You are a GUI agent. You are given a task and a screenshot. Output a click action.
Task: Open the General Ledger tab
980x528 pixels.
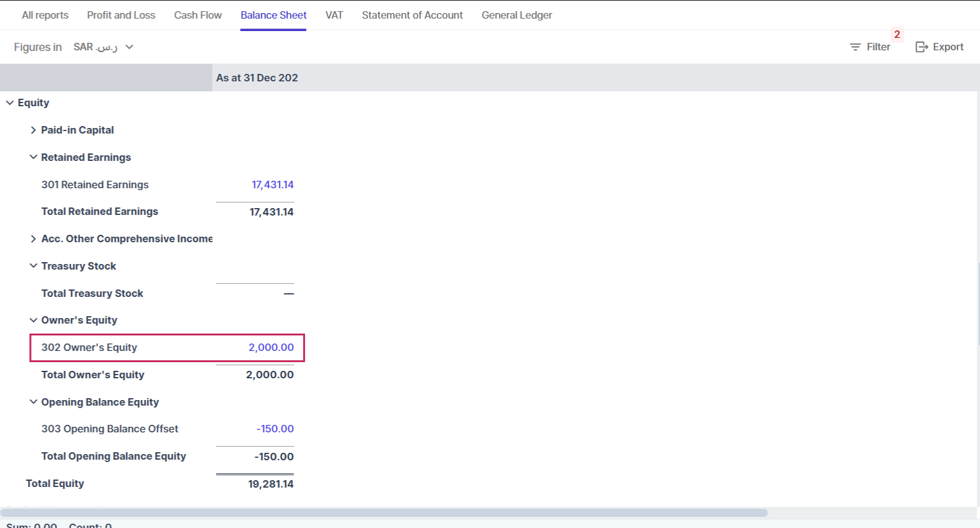coord(517,15)
